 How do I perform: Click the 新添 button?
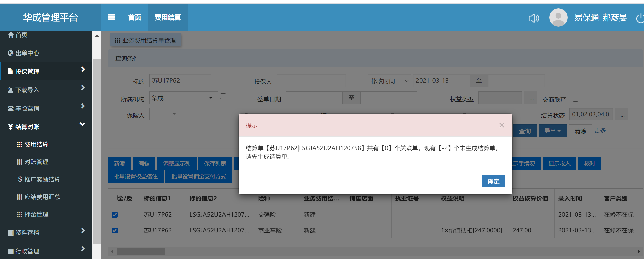pyautogui.click(x=119, y=163)
